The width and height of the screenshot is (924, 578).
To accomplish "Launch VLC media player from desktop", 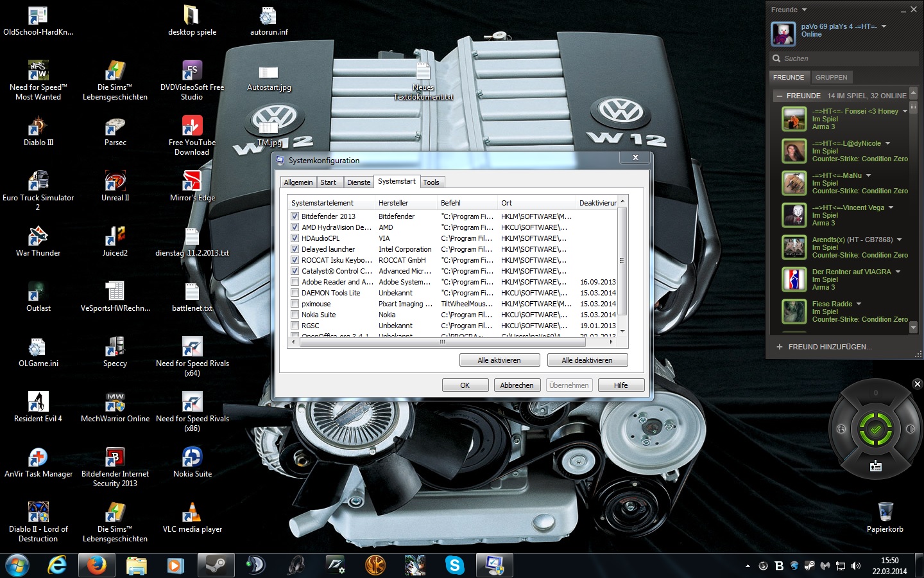I will [x=192, y=514].
